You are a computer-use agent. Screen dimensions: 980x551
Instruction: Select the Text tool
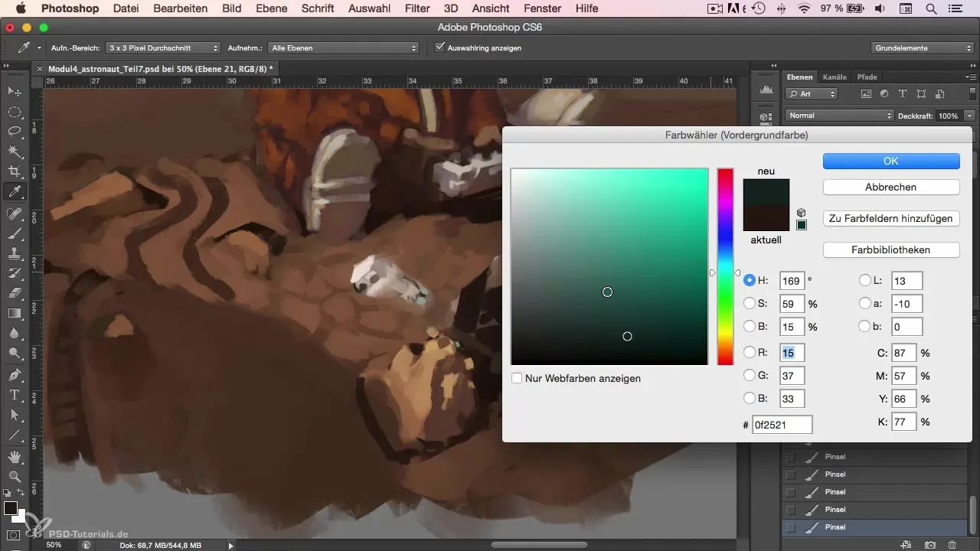(14, 395)
